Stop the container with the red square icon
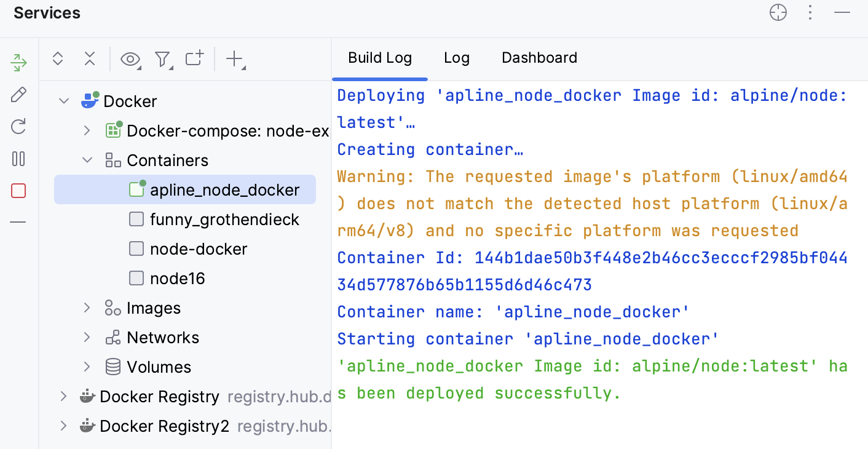 tap(18, 191)
